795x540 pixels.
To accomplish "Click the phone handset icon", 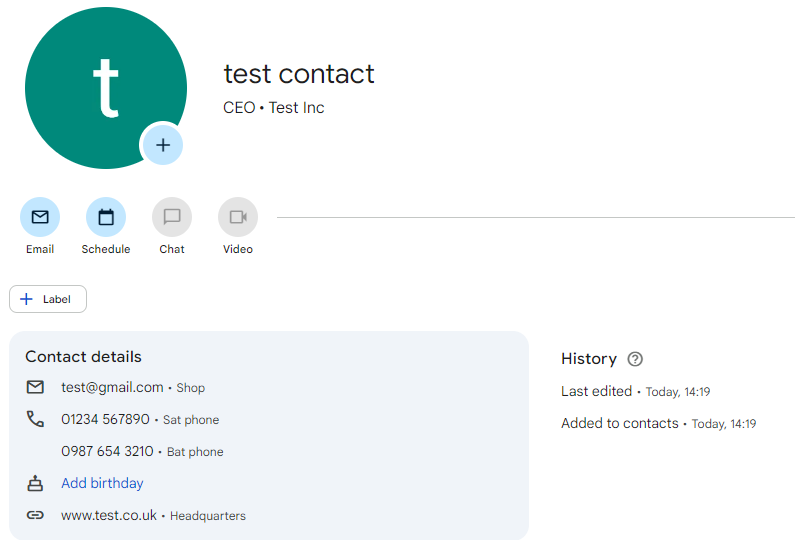I will 35,419.
